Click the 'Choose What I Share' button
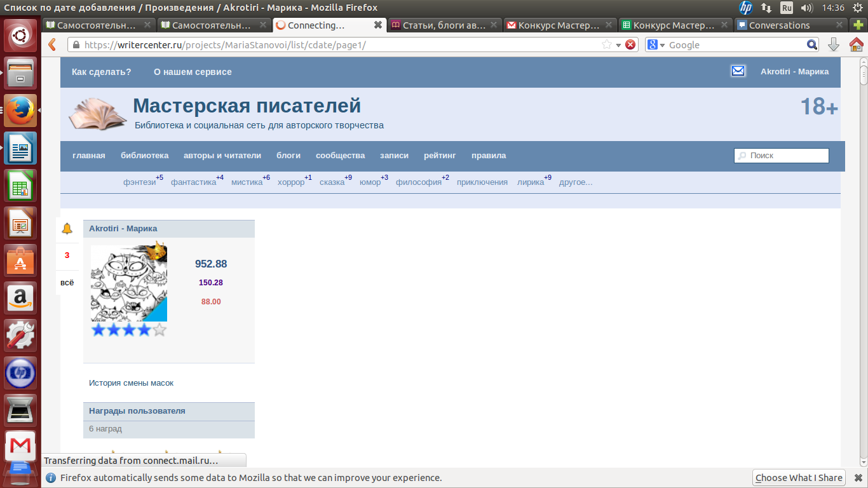 pos(799,478)
